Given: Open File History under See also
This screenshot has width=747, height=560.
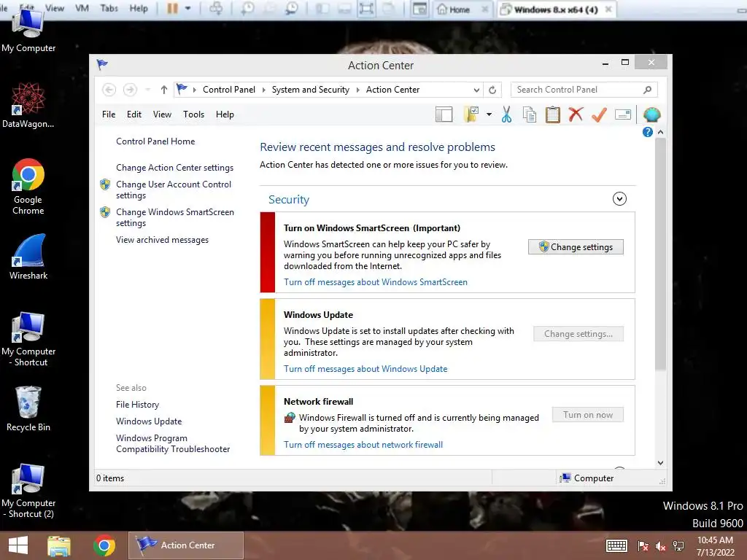Looking at the screenshot, I should 137,405.
